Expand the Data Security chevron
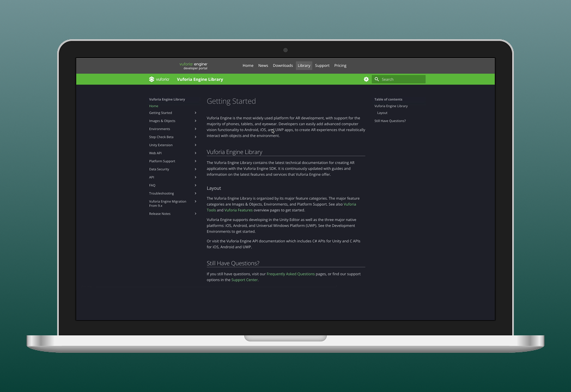The image size is (571, 392). (x=196, y=169)
